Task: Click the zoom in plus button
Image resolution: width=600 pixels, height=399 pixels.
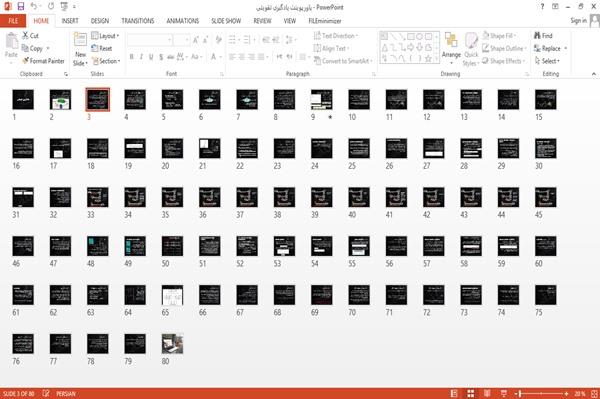Action: 566,393
